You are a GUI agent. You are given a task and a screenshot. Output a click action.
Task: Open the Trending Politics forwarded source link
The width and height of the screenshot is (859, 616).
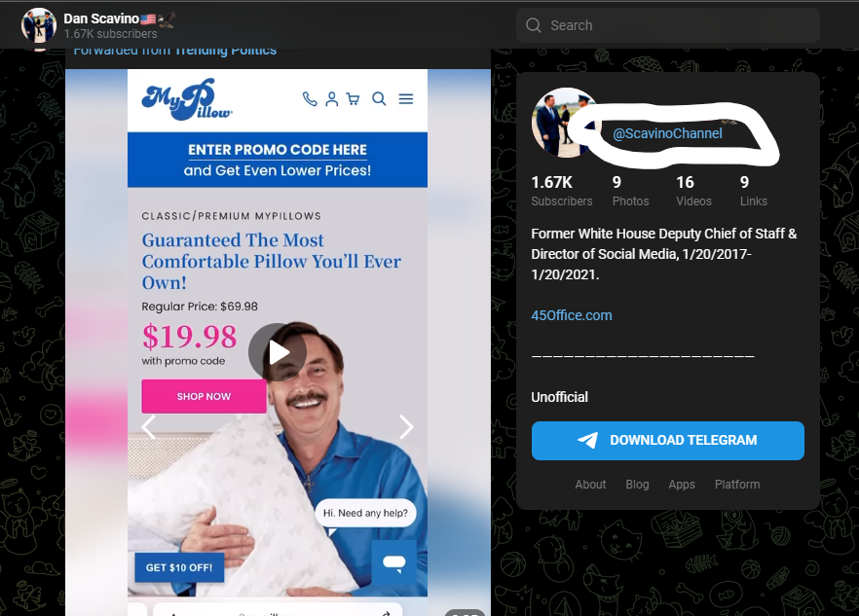(225, 51)
